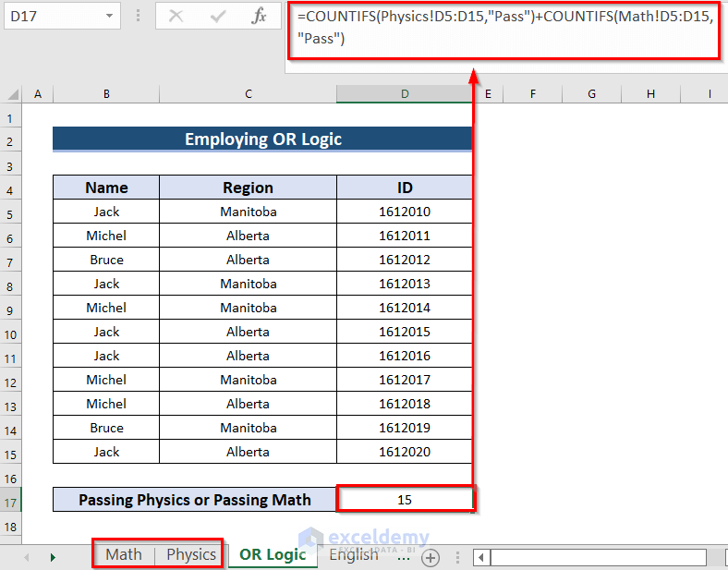
Task: Switch to the Math sheet tab
Action: click(x=124, y=554)
